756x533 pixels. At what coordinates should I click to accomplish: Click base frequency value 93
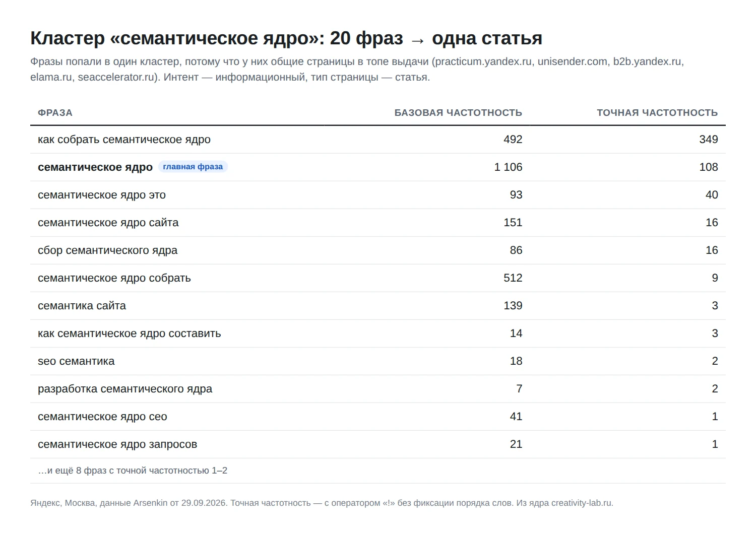pyautogui.click(x=516, y=195)
